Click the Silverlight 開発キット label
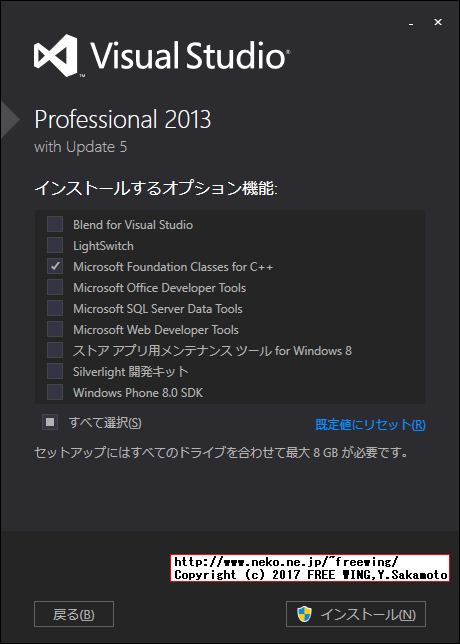 131,372
